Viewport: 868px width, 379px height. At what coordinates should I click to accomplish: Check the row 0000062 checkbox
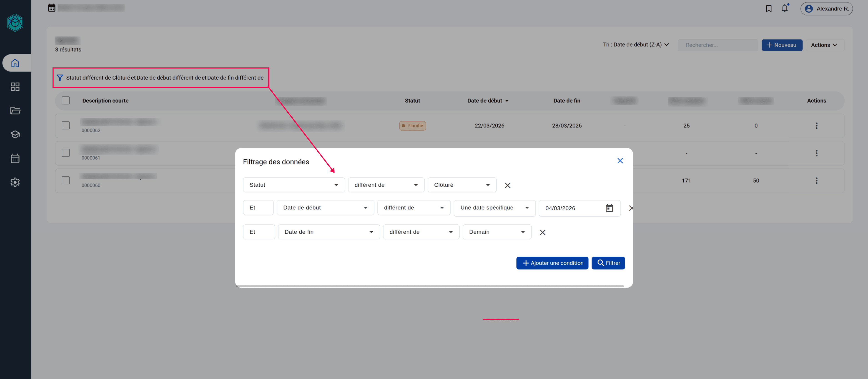point(66,126)
